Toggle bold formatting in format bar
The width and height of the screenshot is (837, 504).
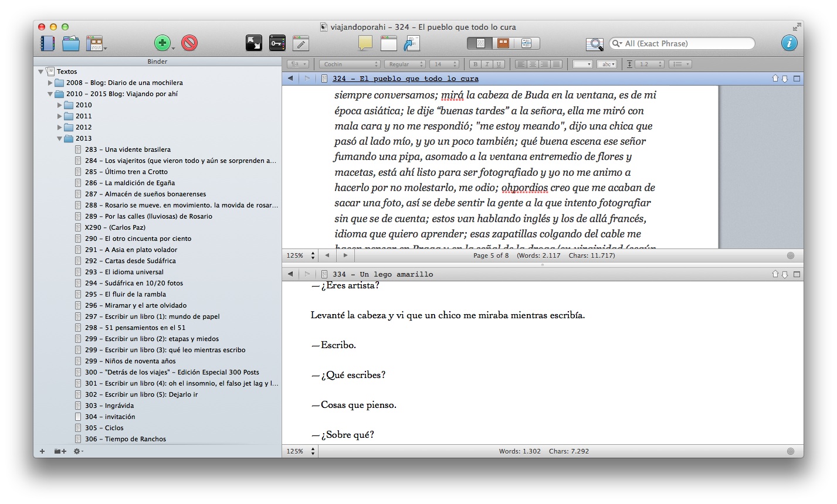click(476, 64)
